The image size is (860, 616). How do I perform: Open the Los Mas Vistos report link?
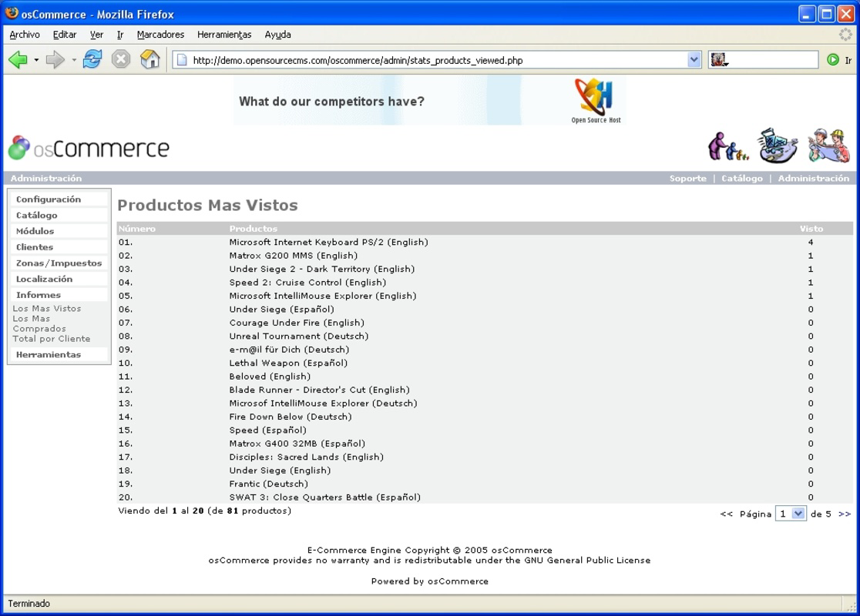46,309
